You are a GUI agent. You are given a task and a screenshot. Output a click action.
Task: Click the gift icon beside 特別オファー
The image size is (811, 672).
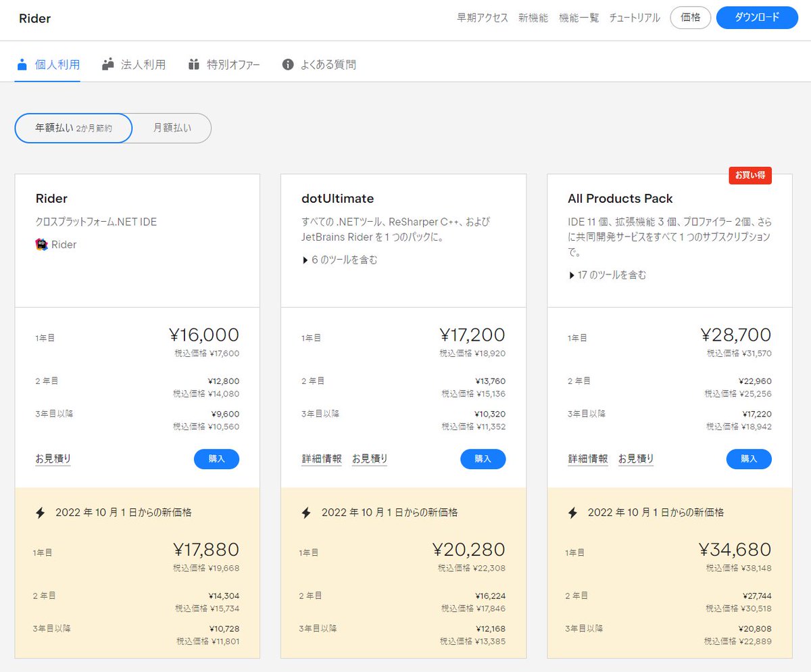coord(194,65)
